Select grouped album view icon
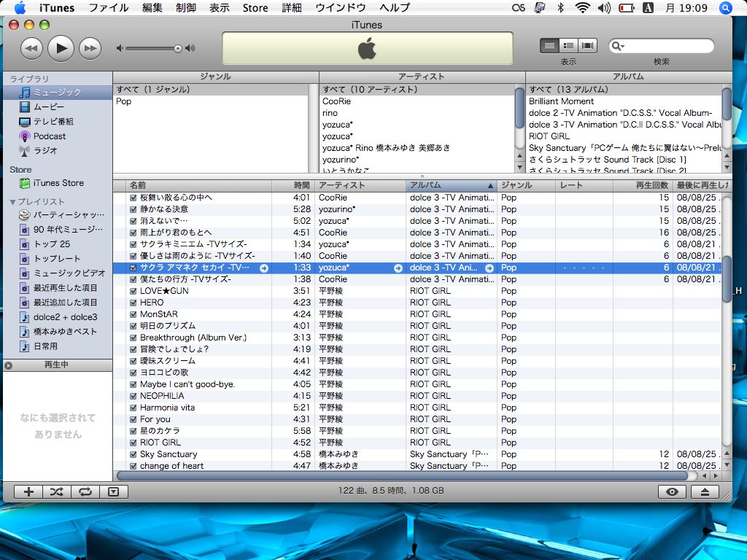This screenshot has width=747, height=560. (568, 46)
